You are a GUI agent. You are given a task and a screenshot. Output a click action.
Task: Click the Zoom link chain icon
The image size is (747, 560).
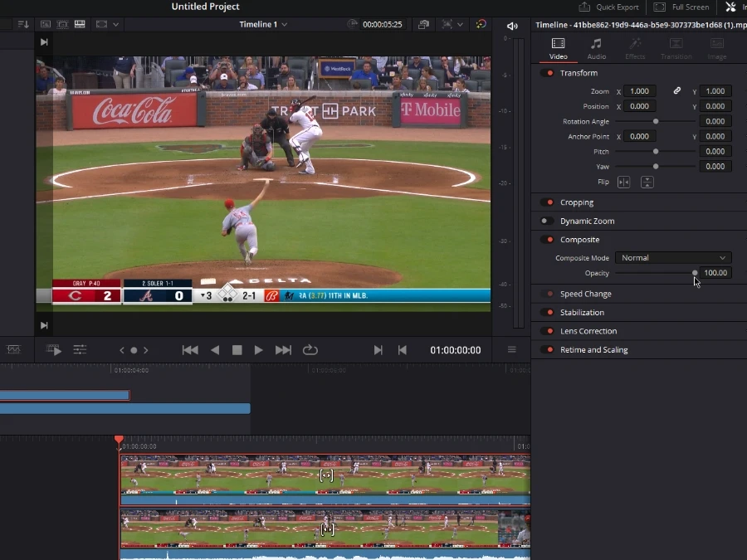click(677, 90)
